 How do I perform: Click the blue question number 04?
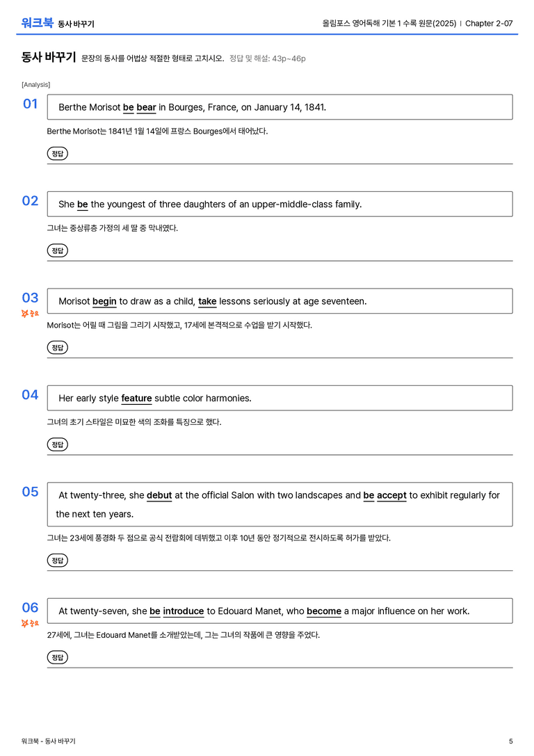pyautogui.click(x=31, y=395)
